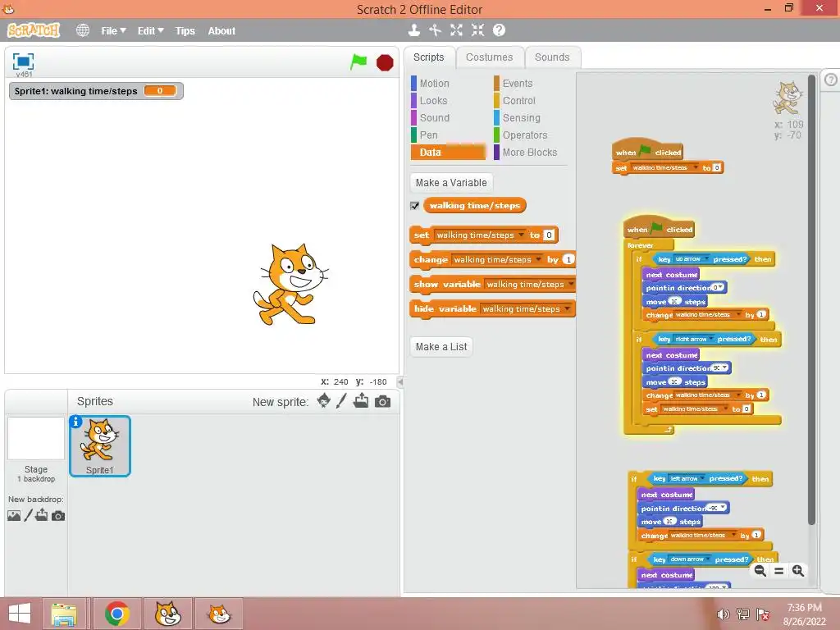
Task: Select the Sound block category
Action: 435,118
